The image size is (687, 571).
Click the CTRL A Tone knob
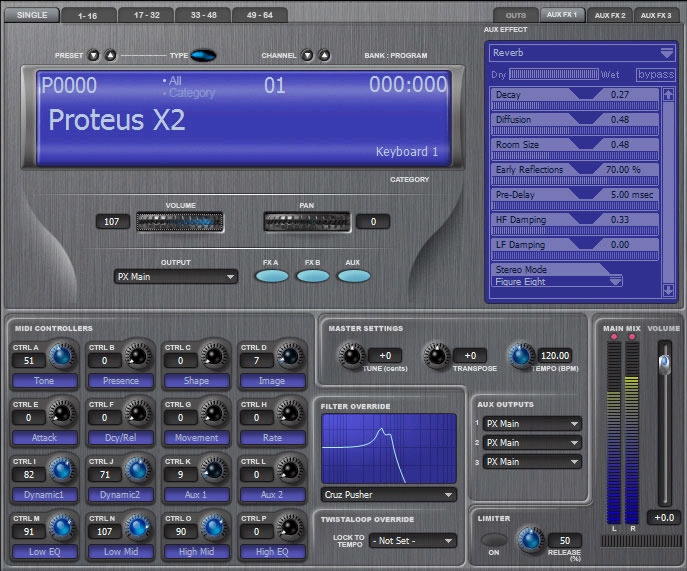[x=61, y=355]
